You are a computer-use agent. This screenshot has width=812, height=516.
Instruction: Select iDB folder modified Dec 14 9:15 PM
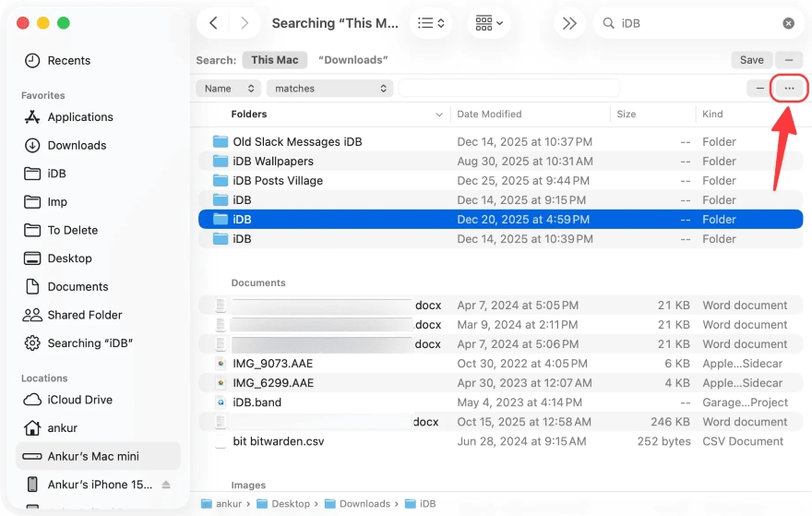[500, 200]
